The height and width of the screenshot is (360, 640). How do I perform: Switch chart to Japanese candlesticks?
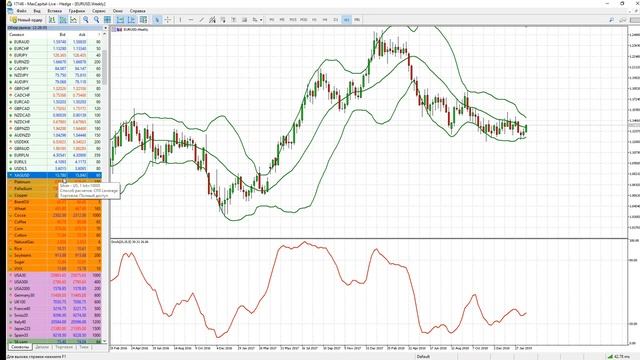pyautogui.click(x=63, y=20)
